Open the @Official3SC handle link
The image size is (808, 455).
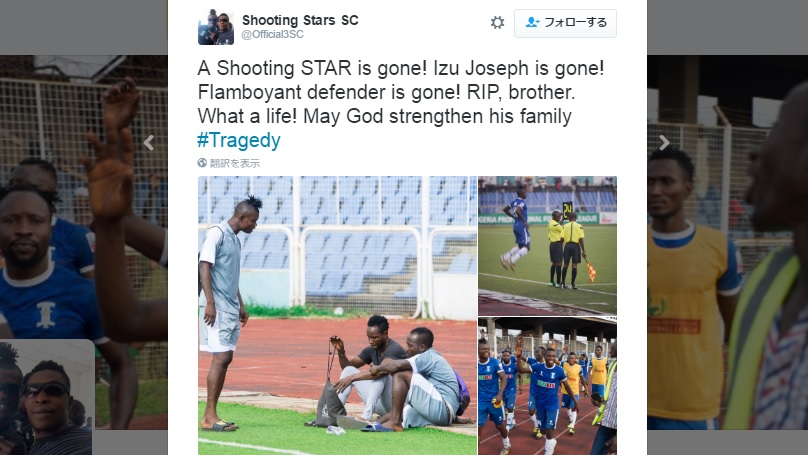(x=273, y=35)
